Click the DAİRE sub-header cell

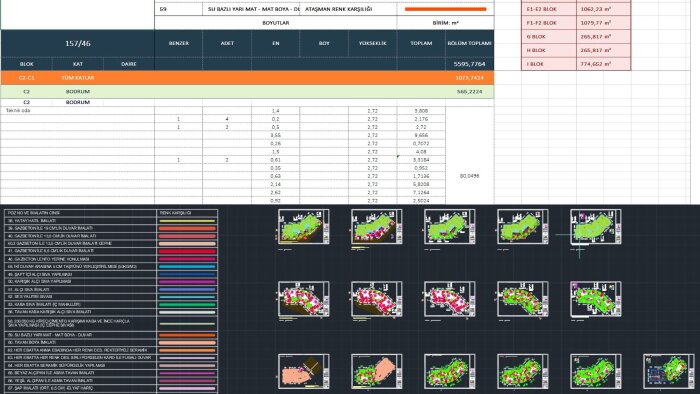point(129,64)
